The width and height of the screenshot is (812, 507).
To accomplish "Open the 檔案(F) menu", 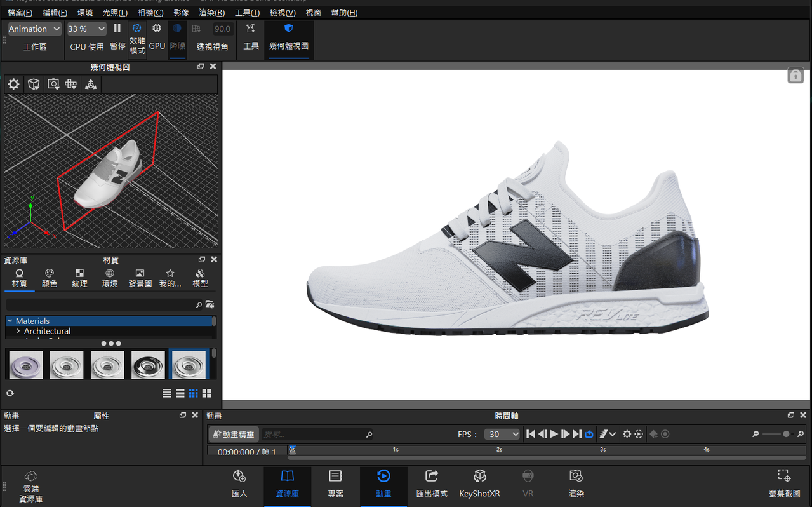I will tap(20, 13).
